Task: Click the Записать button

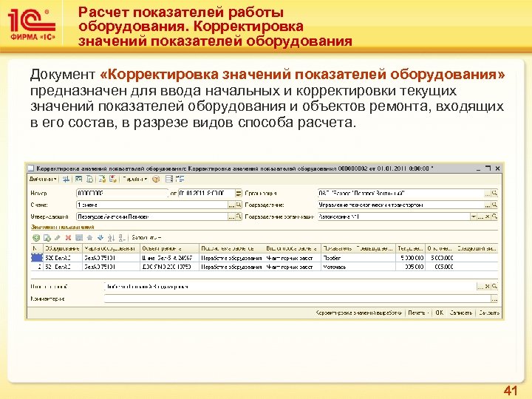Action: coord(461,313)
